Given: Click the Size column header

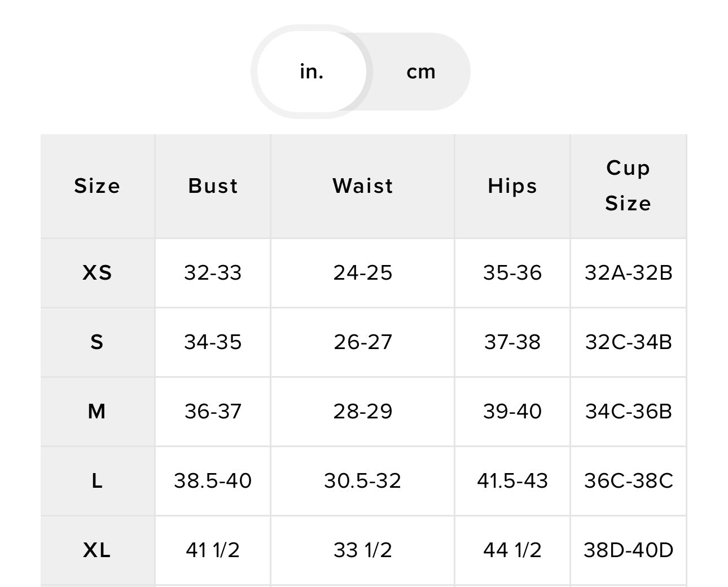Looking at the screenshot, I should click(x=97, y=186).
